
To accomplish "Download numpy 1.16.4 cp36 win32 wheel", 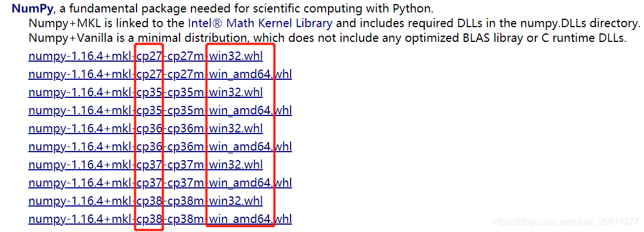I will tap(146, 128).
